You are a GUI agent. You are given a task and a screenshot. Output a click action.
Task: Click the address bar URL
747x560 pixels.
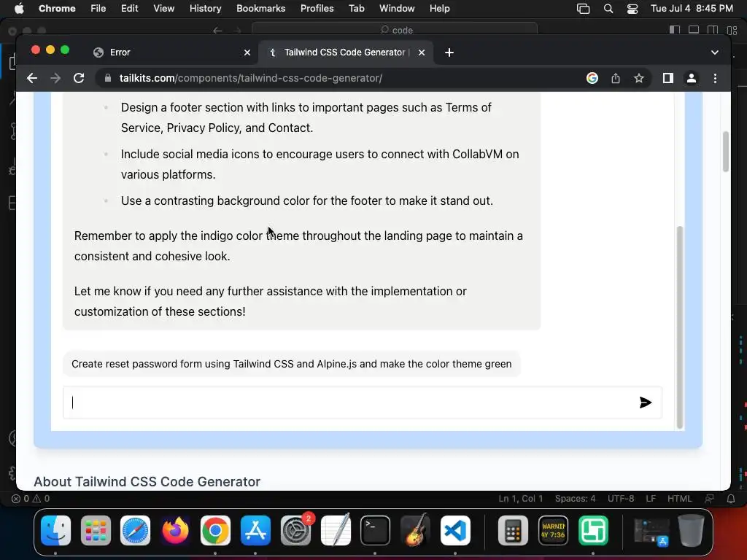251,78
